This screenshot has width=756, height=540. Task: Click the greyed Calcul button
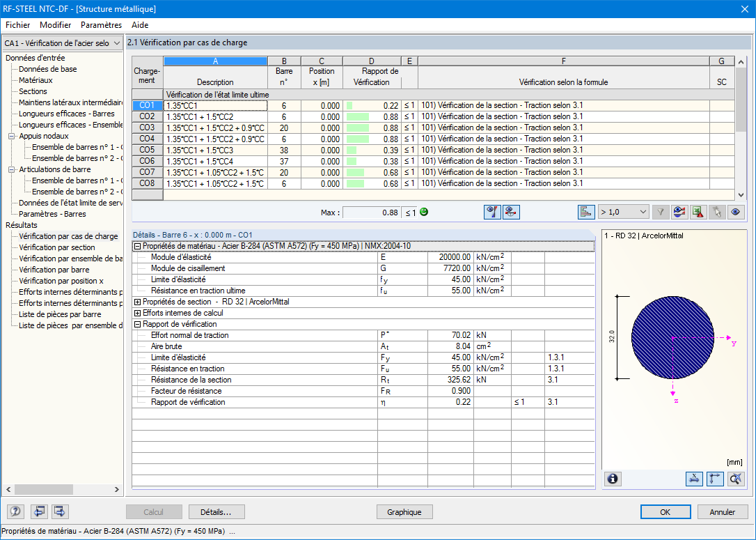coord(154,512)
